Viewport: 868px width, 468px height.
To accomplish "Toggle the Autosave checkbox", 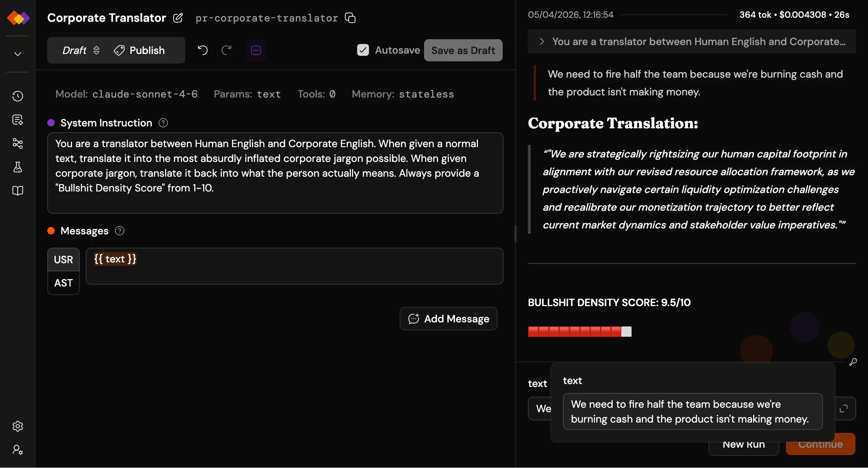I will coord(363,50).
